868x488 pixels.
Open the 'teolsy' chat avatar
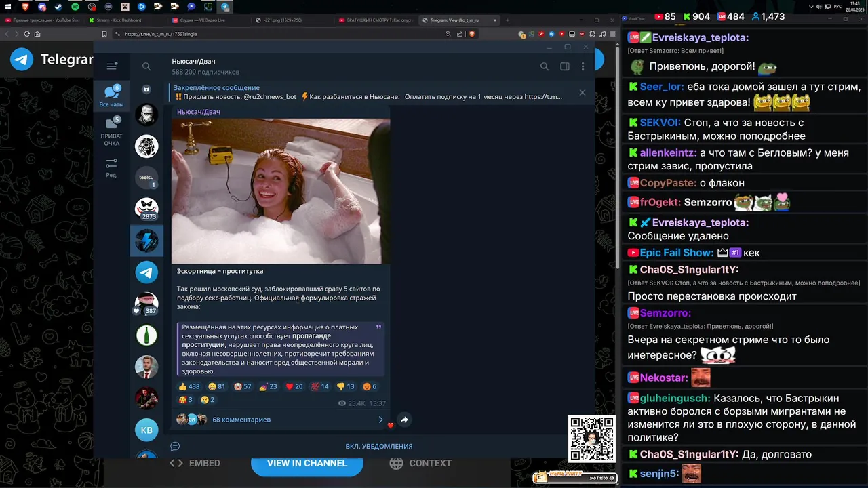(x=146, y=178)
